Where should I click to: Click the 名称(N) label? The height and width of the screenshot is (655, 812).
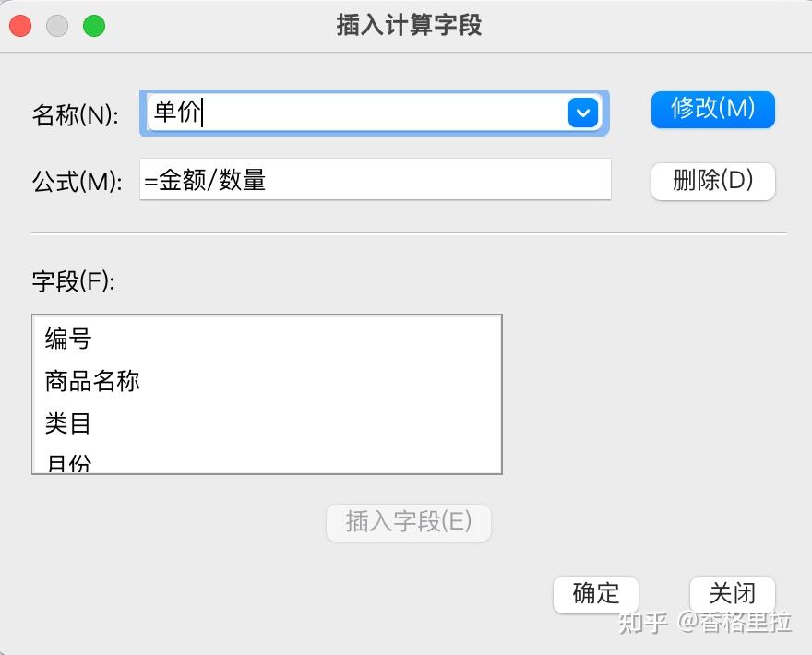click(x=76, y=115)
